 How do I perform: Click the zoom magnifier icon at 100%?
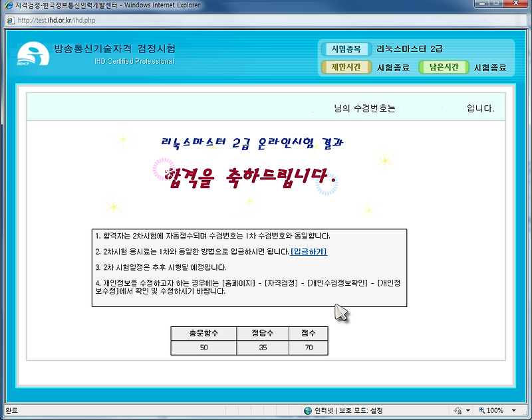coord(481,410)
